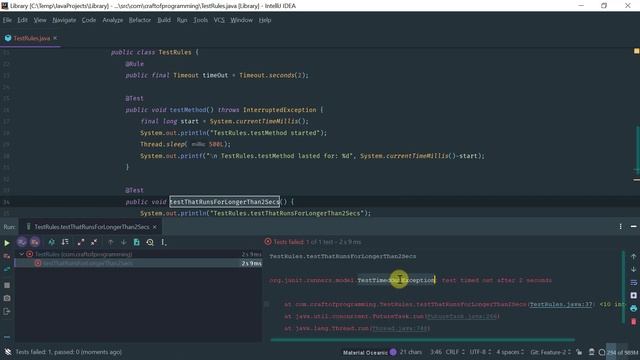Click the console horizontal scrollbar
This screenshot has height=360, width=640.
point(422,340)
